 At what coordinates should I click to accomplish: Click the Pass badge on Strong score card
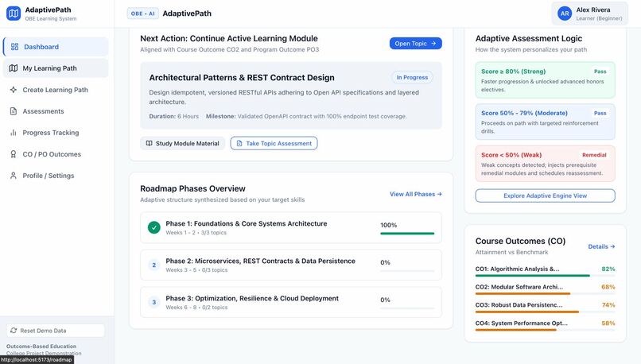600,72
